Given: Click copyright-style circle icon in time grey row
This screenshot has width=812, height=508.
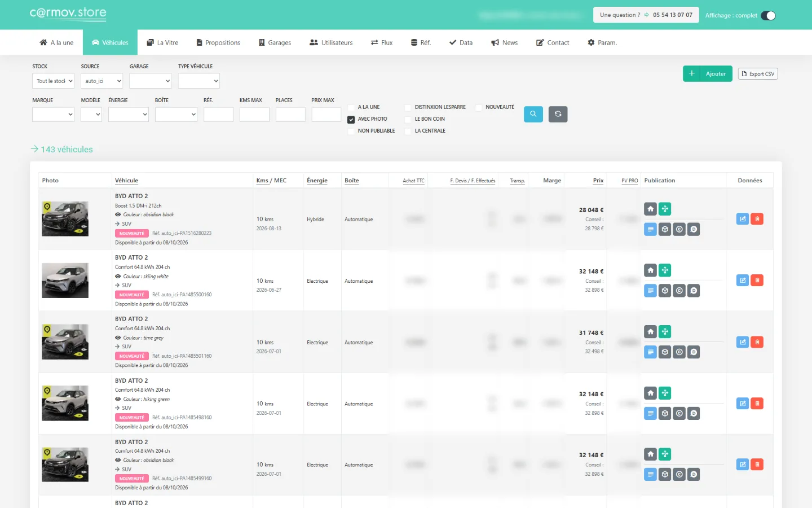Looking at the screenshot, I should [679, 352].
